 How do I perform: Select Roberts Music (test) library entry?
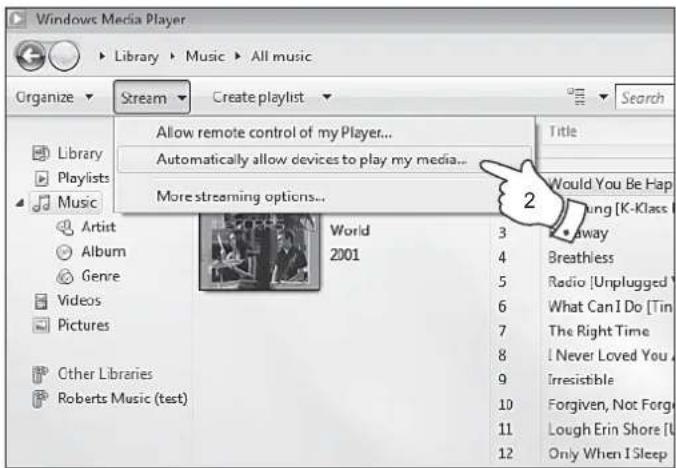tap(122, 399)
